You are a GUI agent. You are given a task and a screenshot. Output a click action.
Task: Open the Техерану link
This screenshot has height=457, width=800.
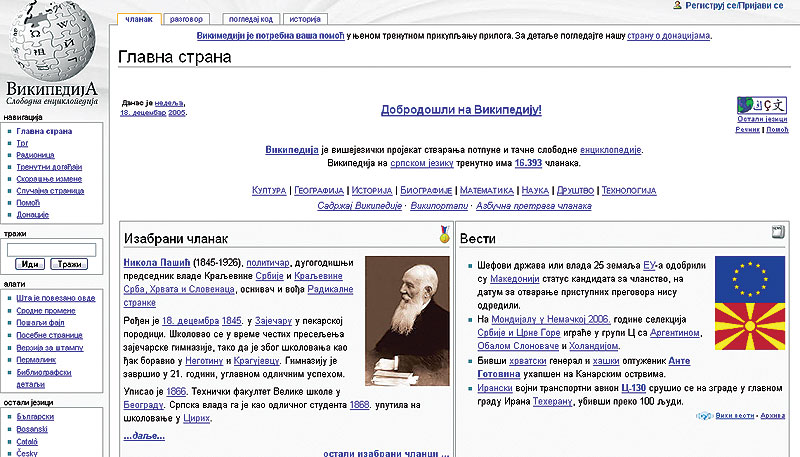coord(553,401)
